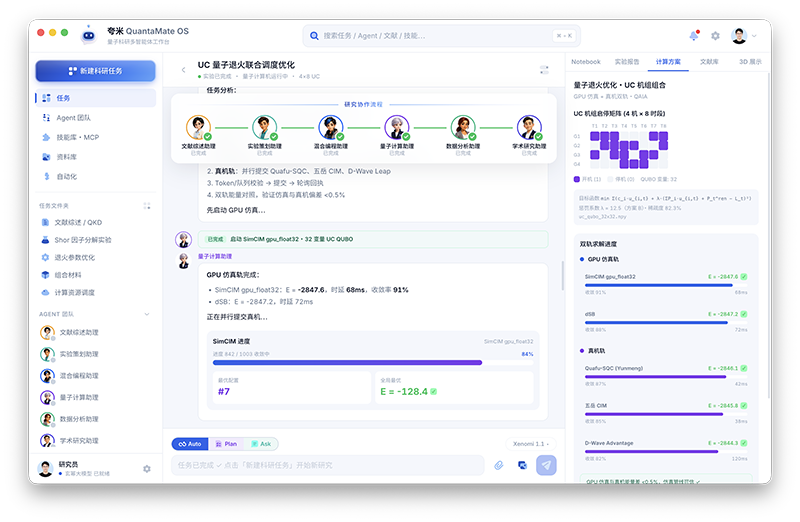The width and height of the screenshot is (800, 522).
Task: Open the Xenomi 1.1 model dropdown
Action: 531,444
